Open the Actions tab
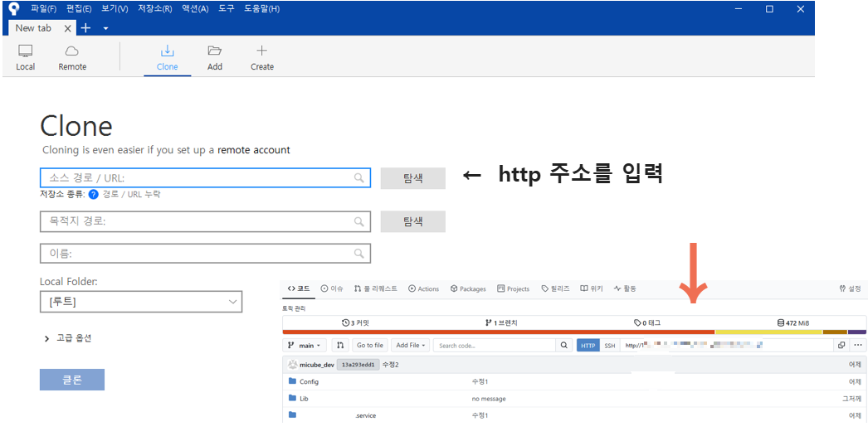This screenshot has height=441, width=868. tap(423, 288)
